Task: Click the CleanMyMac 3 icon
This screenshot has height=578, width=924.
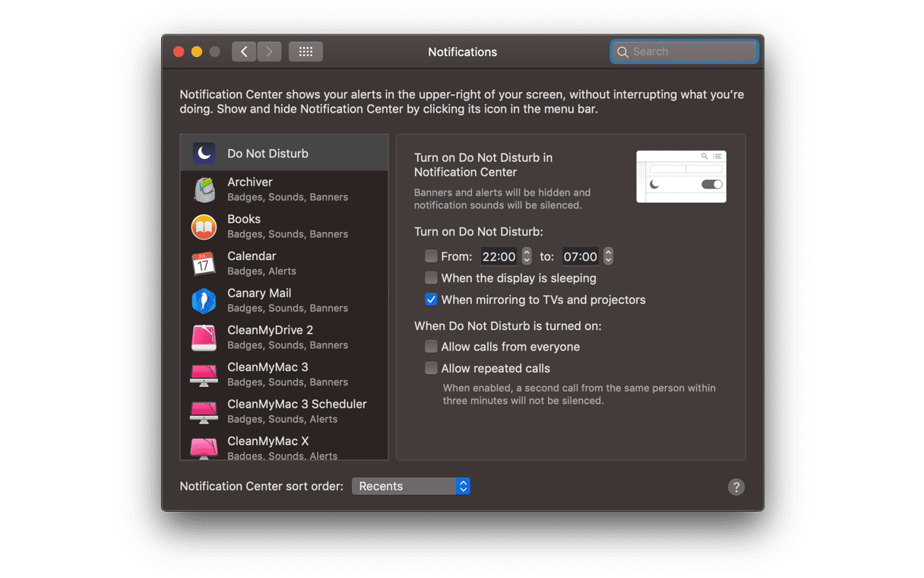Action: point(204,375)
